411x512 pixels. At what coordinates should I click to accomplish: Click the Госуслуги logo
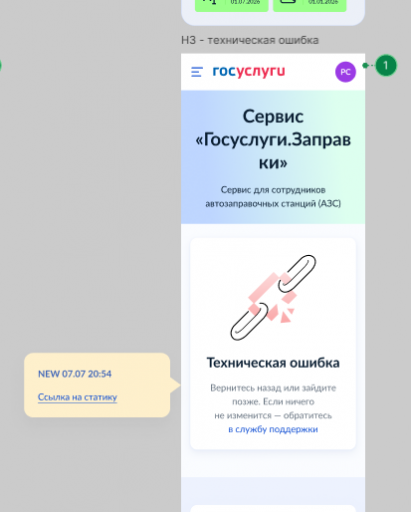249,71
